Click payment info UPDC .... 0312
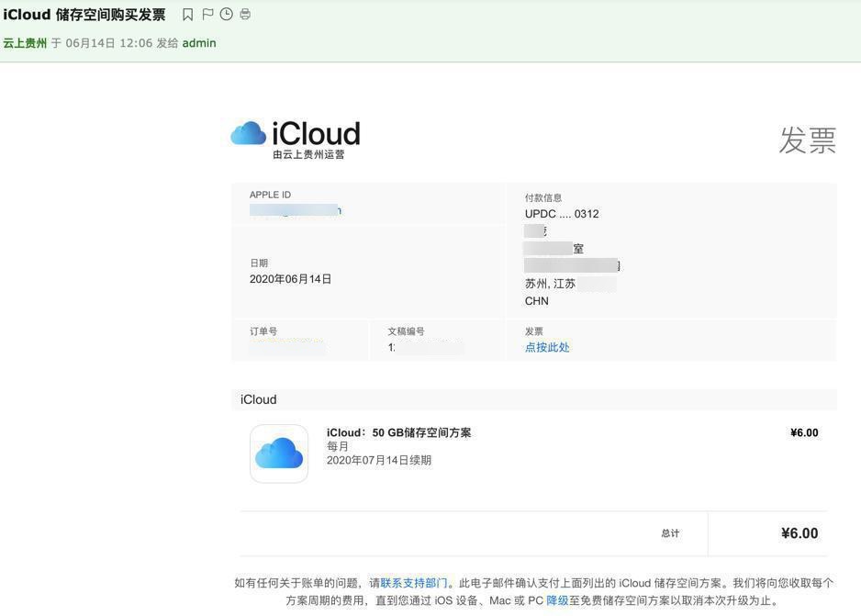Image resolution: width=861 pixels, height=616 pixels. tap(562, 214)
